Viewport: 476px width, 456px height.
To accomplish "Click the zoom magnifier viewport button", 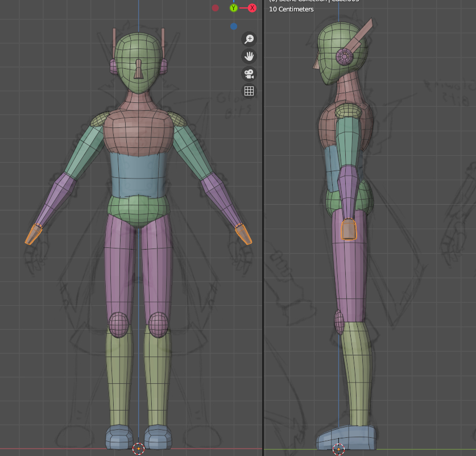I will click(x=249, y=39).
